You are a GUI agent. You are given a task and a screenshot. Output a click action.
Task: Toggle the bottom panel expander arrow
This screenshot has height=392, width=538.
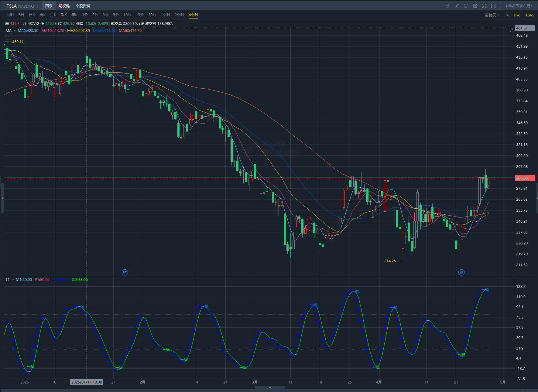270,387
